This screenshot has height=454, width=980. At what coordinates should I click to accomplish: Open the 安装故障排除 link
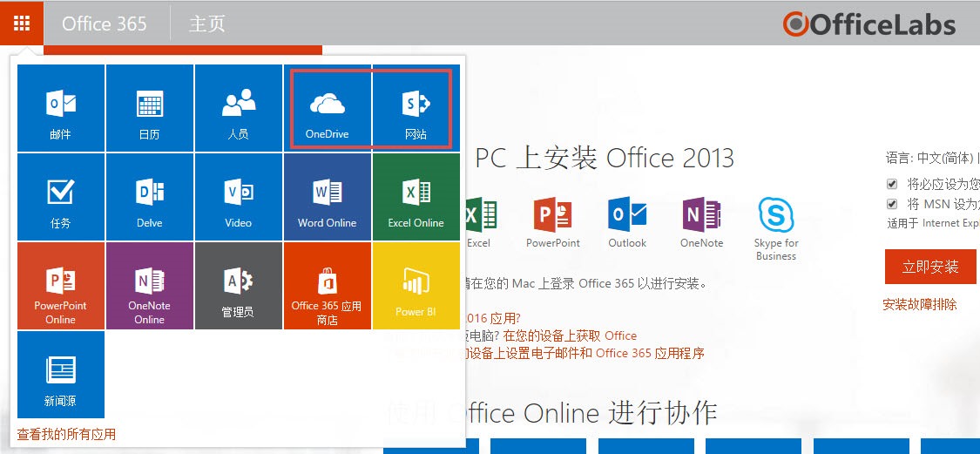[x=919, y=304]
